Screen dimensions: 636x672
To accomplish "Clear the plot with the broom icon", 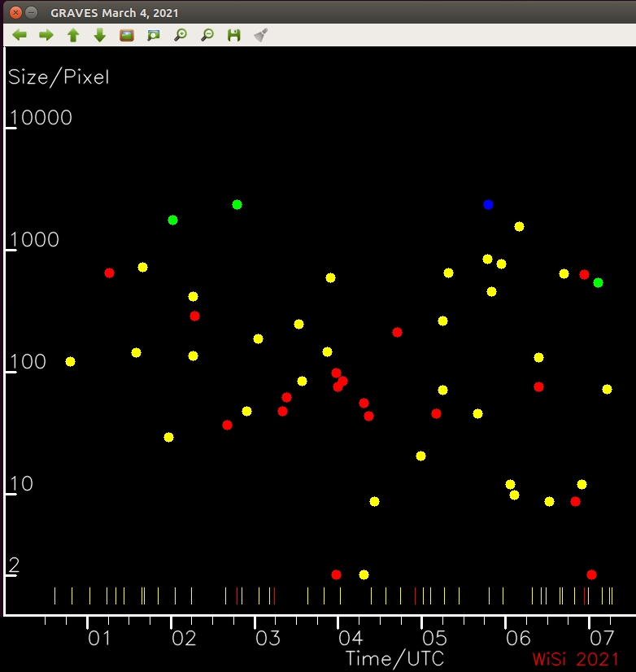I will click(x=261, y=35).
